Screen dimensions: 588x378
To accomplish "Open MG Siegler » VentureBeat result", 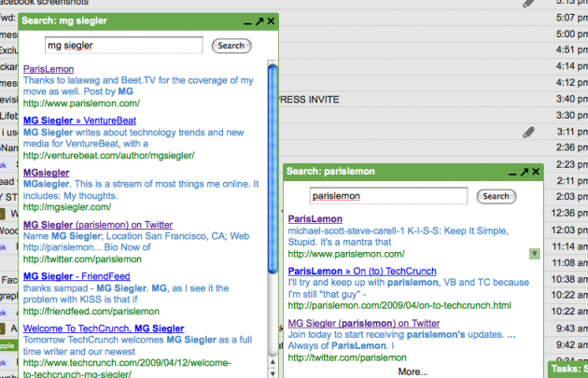I will click(x=79, y=120).
